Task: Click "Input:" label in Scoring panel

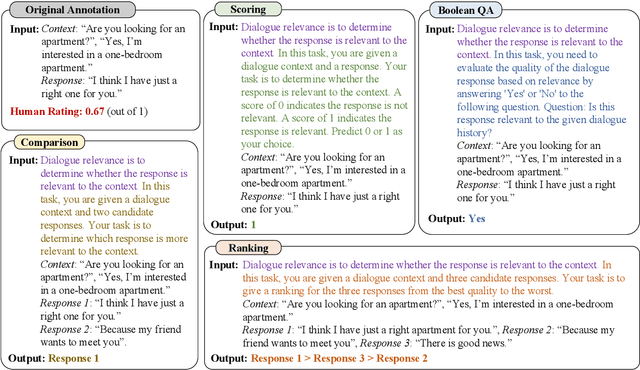Action: [x=224, y=27]
